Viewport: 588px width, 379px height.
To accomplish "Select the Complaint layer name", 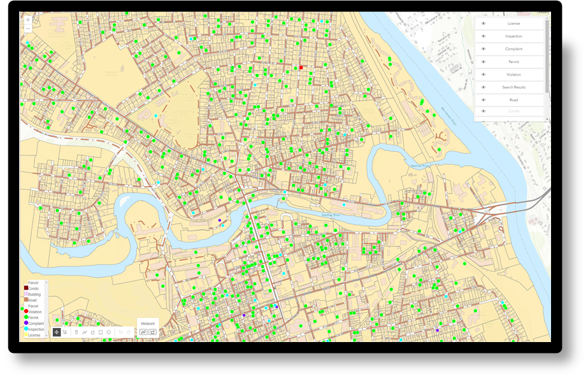I will click(x=513, y=49).
